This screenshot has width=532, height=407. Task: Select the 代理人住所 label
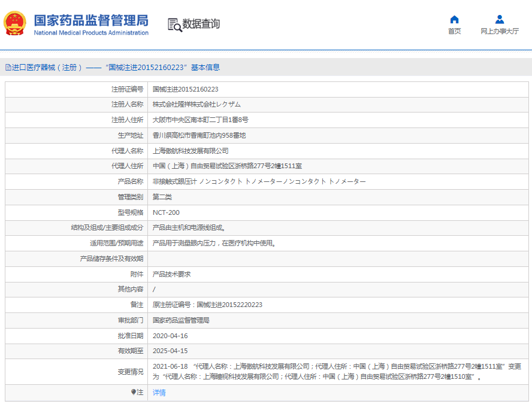click(127, 166)
